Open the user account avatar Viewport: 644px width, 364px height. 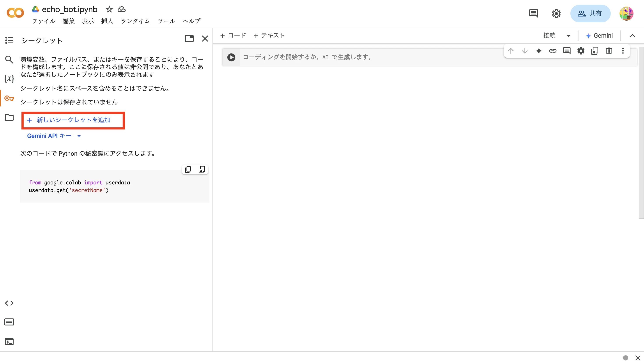click(x=626, y=13)
